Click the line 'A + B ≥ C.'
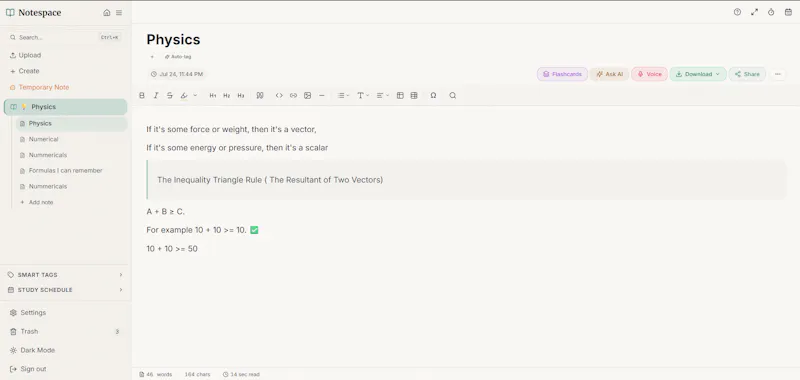800x380 pixels. coord(165,212)
